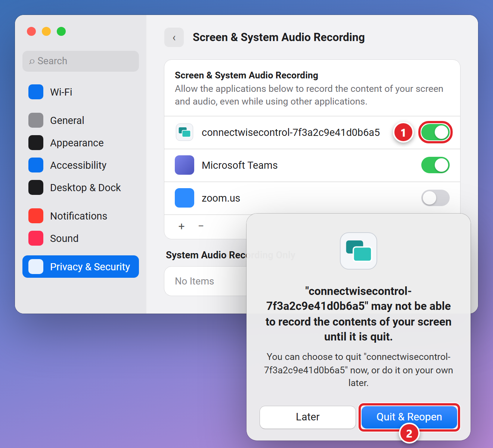493x448 pixels.
Task: Enable screen recording for zoom.us
Action: (435, 198)
